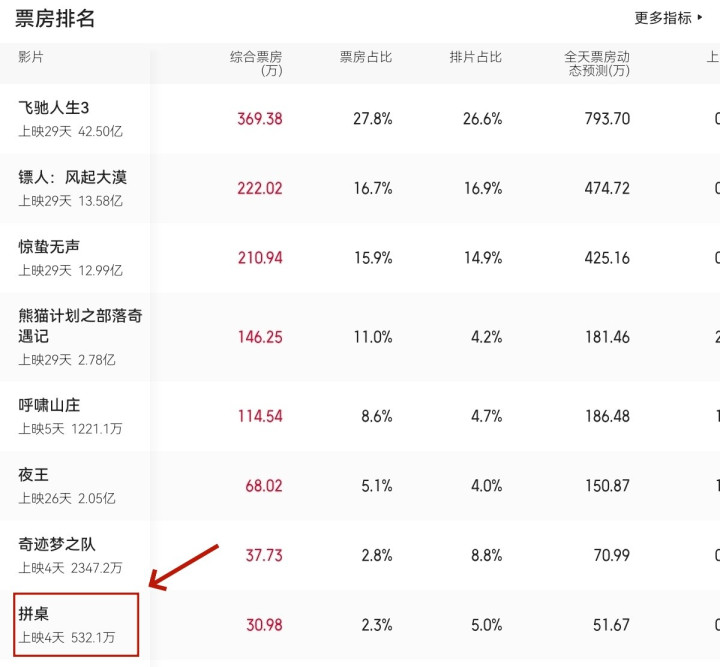Screen dimensions: 720x667
Task: Select forecast value 70.99
Action: 611,555
